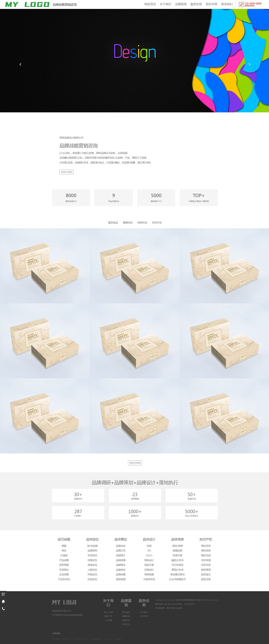The width and height of the screenshot is (269, 644).
Task: Click the green MY LOGO header logo
Action: coord(27,4)
